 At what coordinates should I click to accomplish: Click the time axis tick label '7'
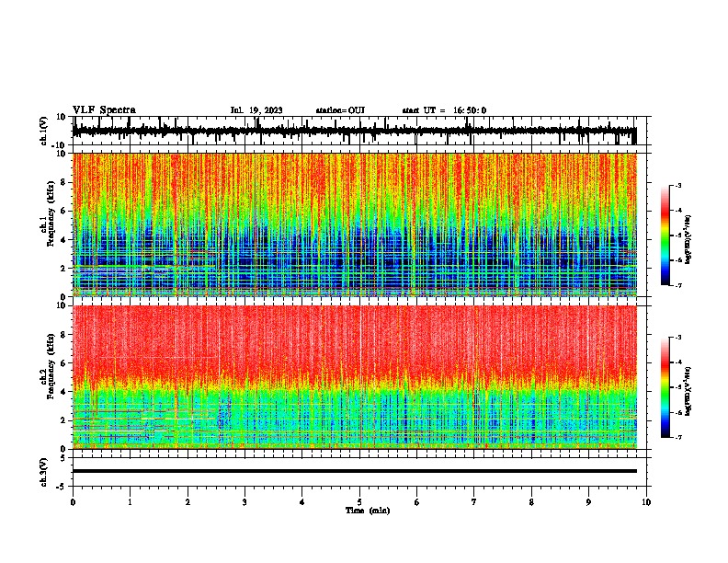[474, 502]
